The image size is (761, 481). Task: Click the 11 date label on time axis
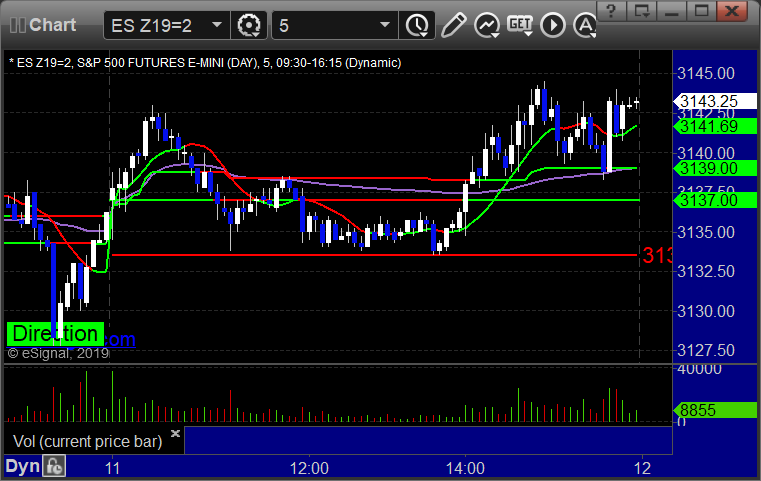tap(112, 468)
